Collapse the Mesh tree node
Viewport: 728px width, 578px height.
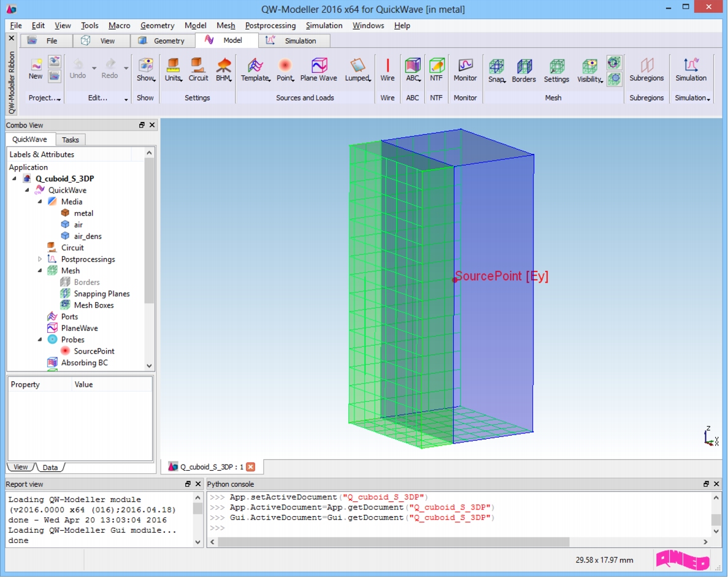point(40,270)
